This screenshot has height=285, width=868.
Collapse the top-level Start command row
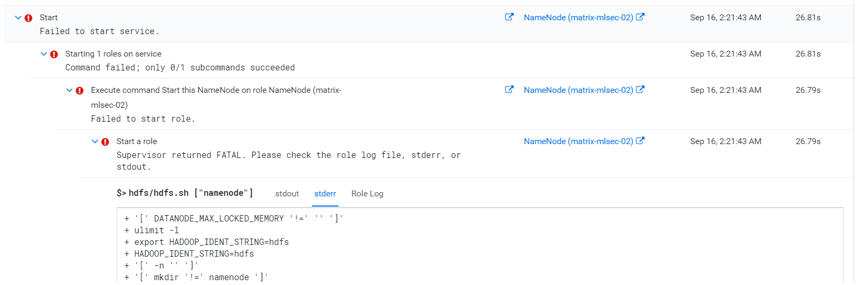click(18, 18)
